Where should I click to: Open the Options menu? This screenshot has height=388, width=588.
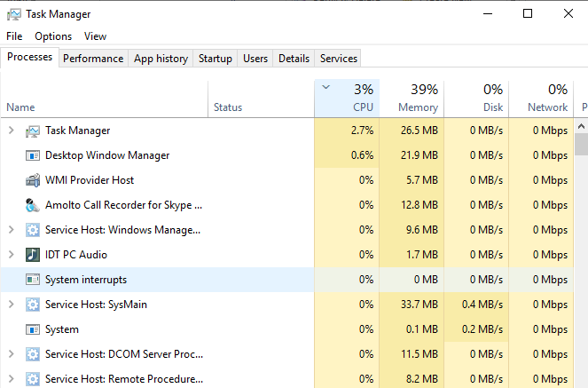point(53,36)
